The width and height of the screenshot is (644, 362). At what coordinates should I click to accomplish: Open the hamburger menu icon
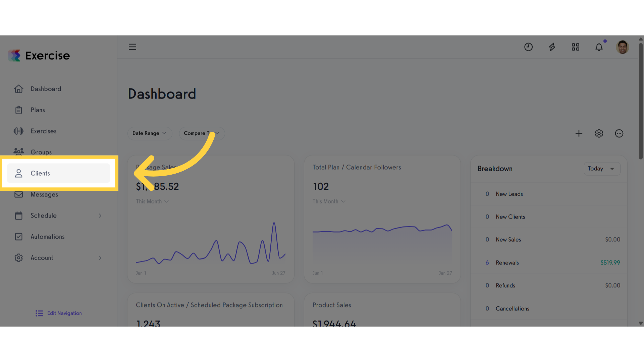pos(132,47)
